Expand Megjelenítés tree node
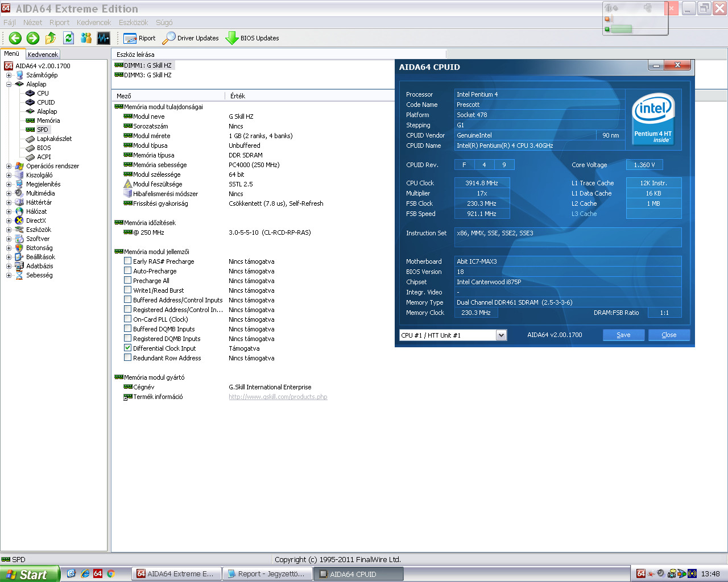 (x=9, y=184)
